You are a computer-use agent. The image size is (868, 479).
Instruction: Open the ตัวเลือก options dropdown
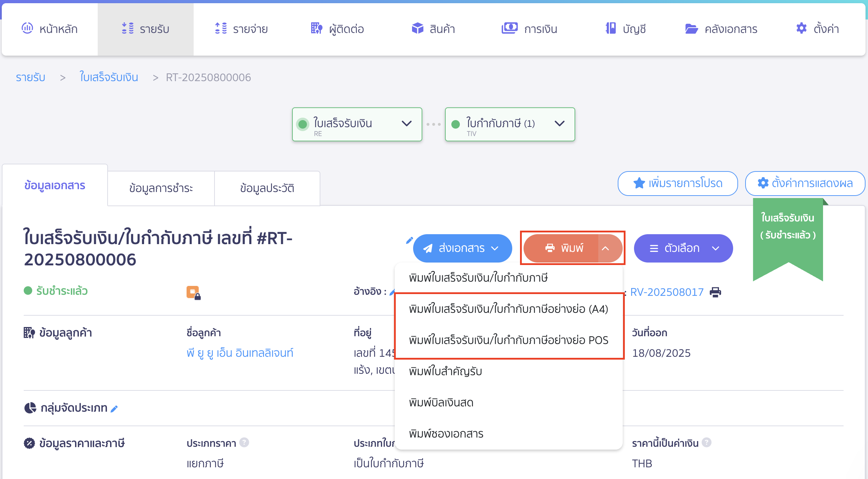pos(684,248)
